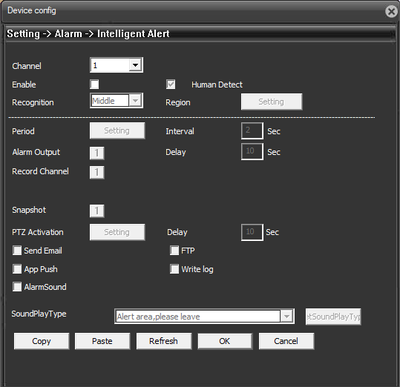Open the Region Setting button
The image size is (400, 387).
[x=271, y=102]
